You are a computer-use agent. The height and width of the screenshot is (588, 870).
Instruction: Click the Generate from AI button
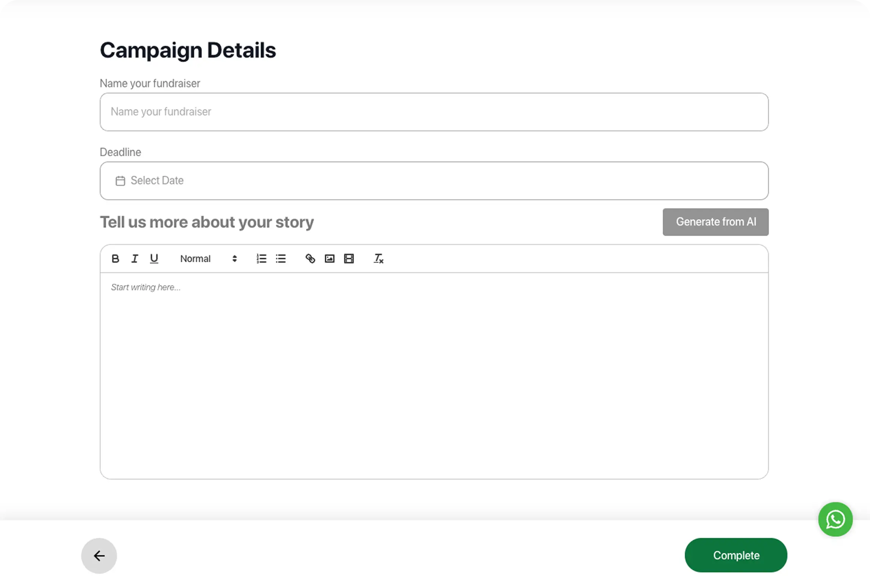click(x=715, y=222)
